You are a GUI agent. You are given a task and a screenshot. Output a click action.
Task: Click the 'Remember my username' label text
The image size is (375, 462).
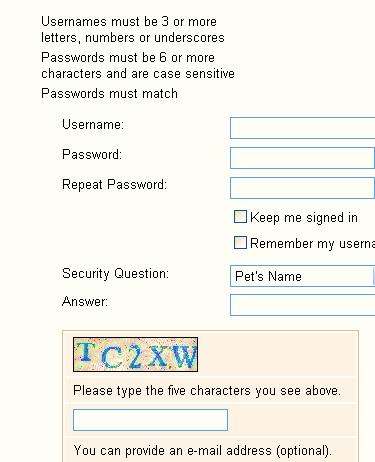point(312,244)
